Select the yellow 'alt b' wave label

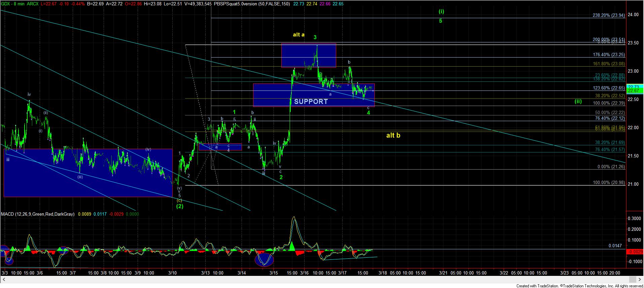(393, 135)
